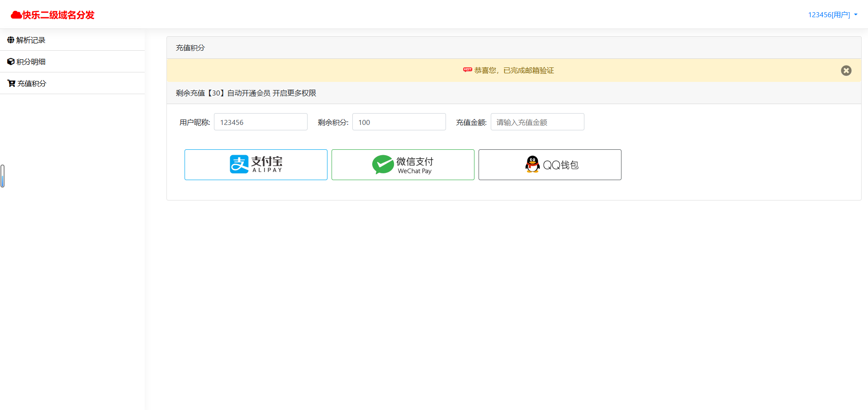Image resolution: width=868 pixels, height=410 pixels.
Task: Click the 恭喜您，已完成邮箱验证 message text
Action: [514, 71]
